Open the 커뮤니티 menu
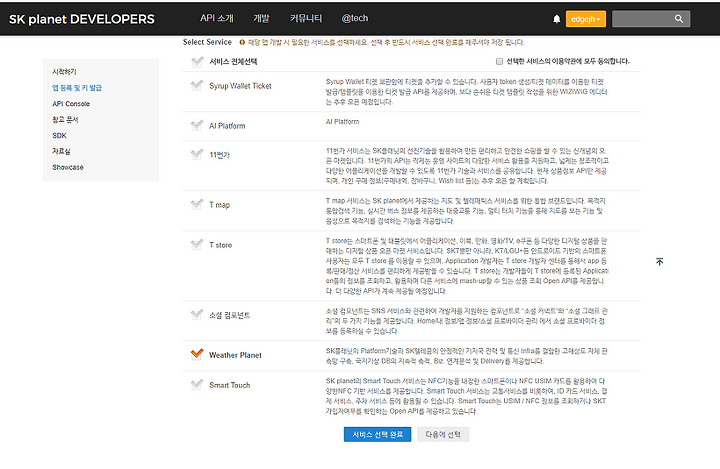 (x=306, y=18)
